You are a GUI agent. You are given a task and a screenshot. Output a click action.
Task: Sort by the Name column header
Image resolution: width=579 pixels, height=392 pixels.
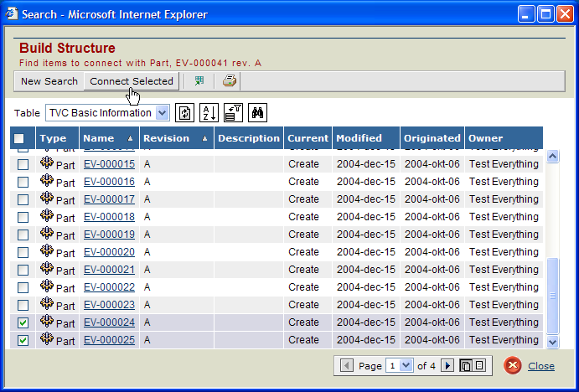click(x=99, y=138)
